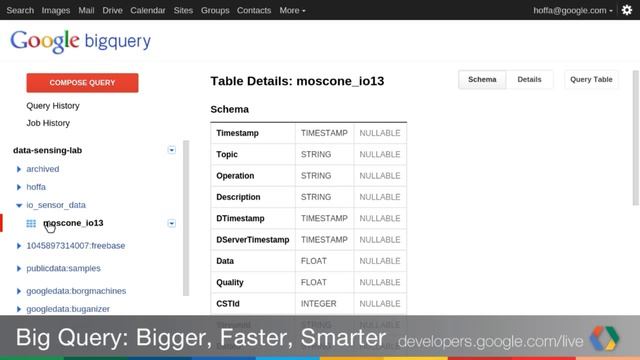Click the Compose Query button

pos(82,83)
